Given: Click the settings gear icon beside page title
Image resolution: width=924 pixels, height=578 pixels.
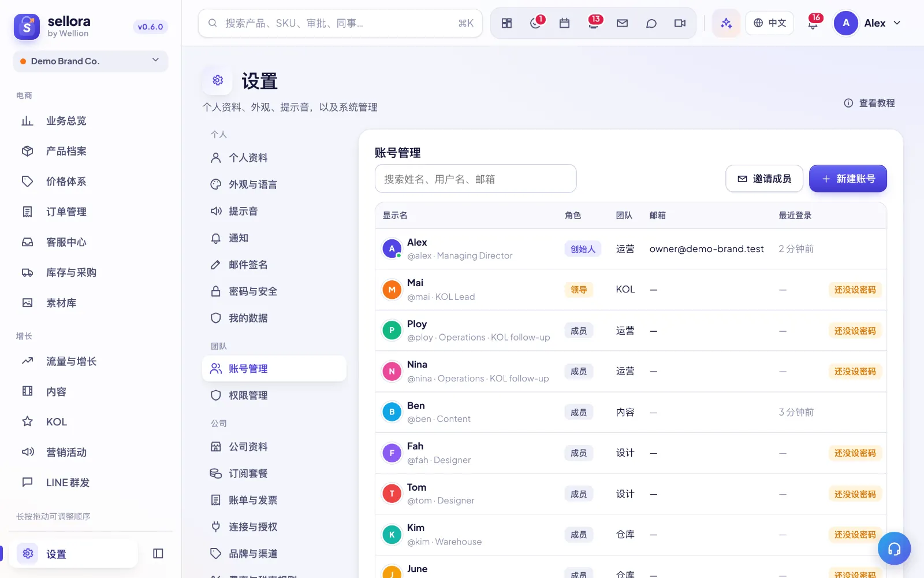Looking at the screenshot, I should 218,80.
